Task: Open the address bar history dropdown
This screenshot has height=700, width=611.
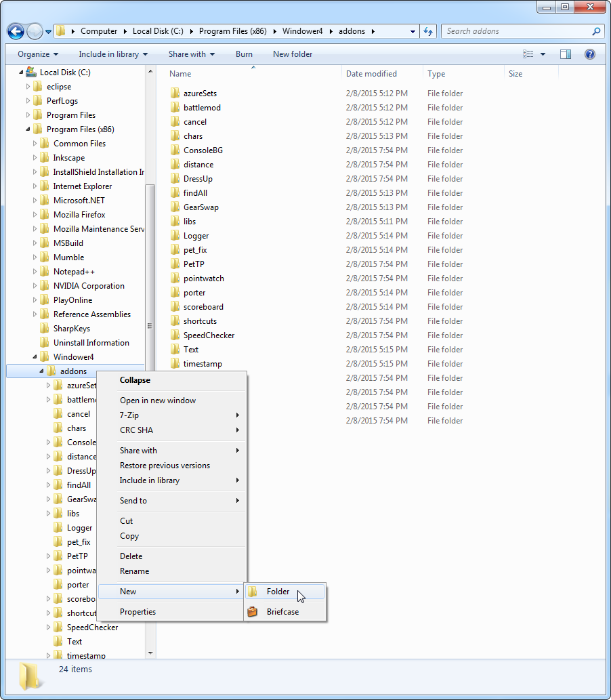Action: pyautogui.click(x=413, y=31)
